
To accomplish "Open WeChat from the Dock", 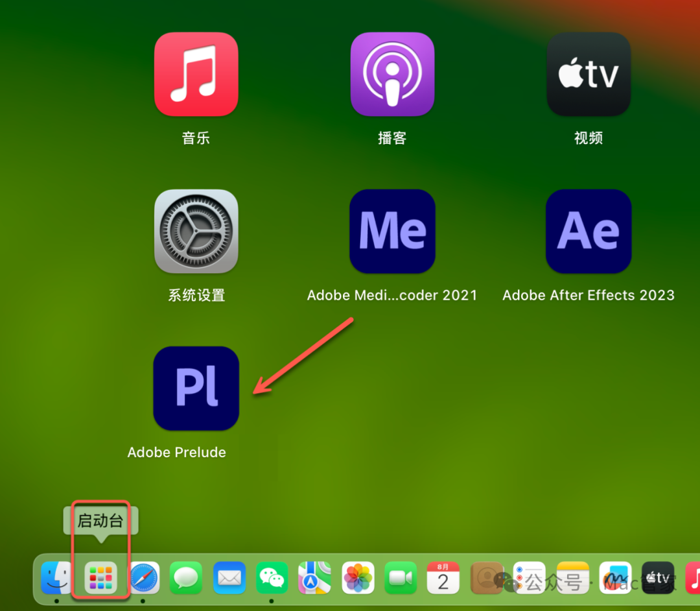I will (272, 578).
